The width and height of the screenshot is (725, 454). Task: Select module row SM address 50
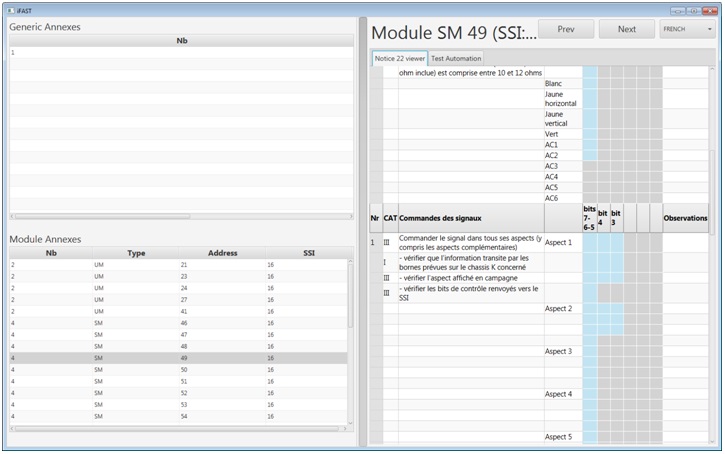tap(178, 369)
